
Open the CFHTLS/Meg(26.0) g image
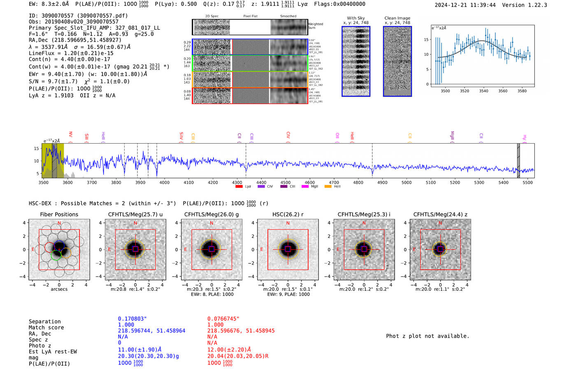[211, 249]
